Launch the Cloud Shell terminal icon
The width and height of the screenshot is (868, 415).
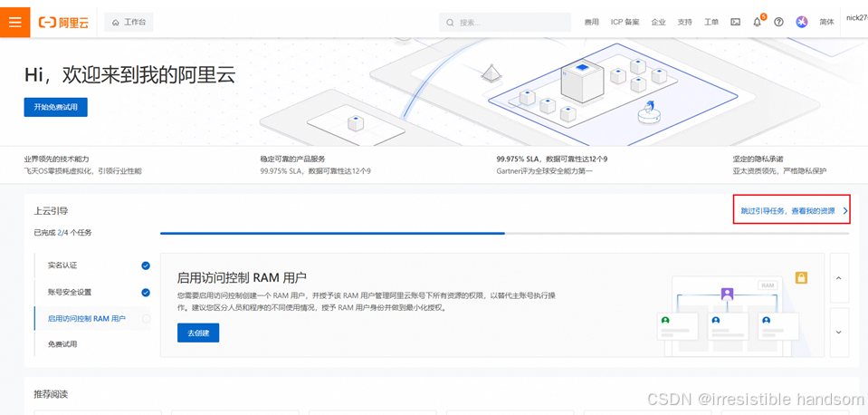(736, 22)
